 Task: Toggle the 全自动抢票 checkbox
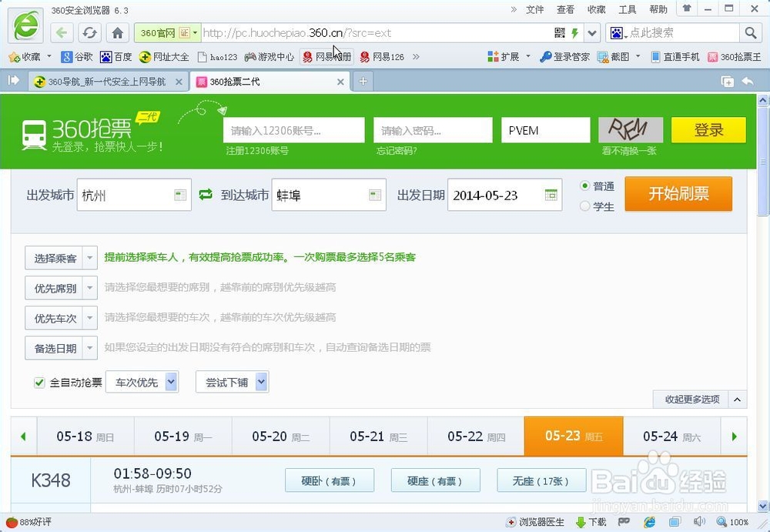[x=39, y=382]
